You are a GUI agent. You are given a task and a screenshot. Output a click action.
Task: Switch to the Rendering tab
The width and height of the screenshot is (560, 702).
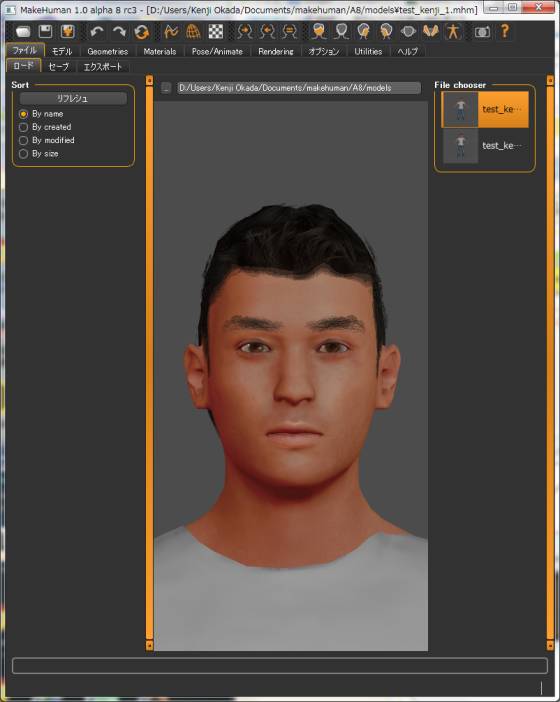coord(276,51)
